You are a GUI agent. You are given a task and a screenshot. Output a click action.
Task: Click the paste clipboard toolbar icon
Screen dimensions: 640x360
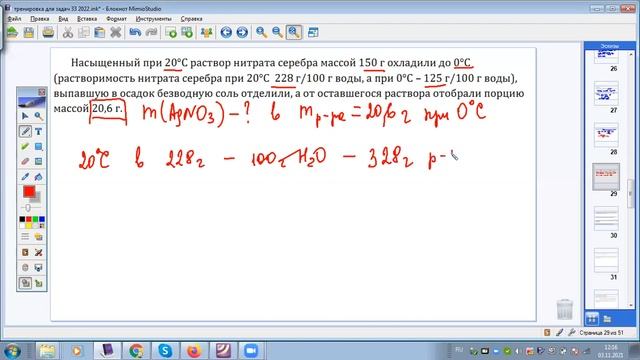pos(100,32)
